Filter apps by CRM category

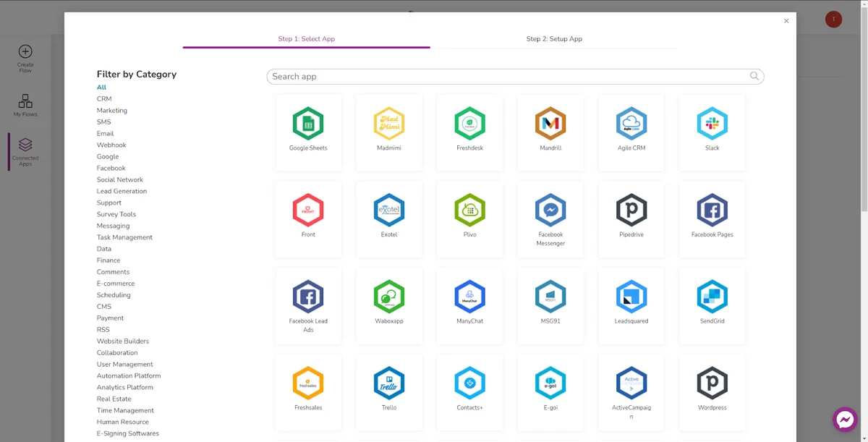point(104,99)
